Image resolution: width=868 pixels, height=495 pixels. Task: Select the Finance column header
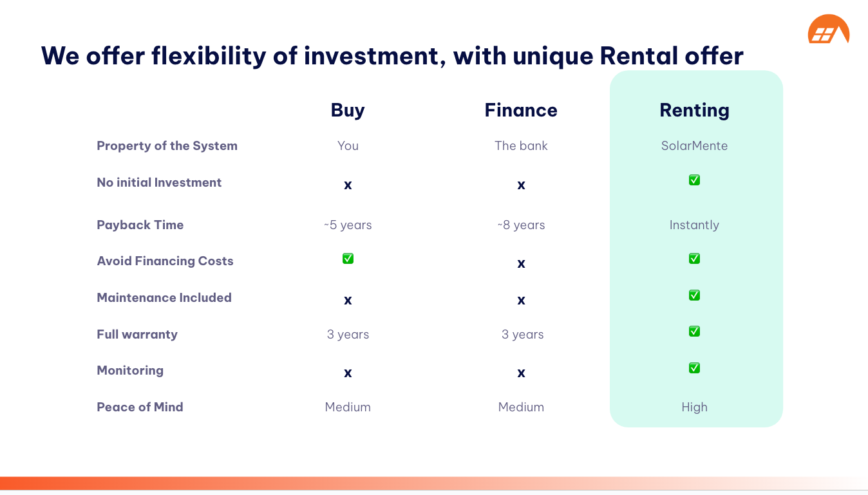[521, 110]
